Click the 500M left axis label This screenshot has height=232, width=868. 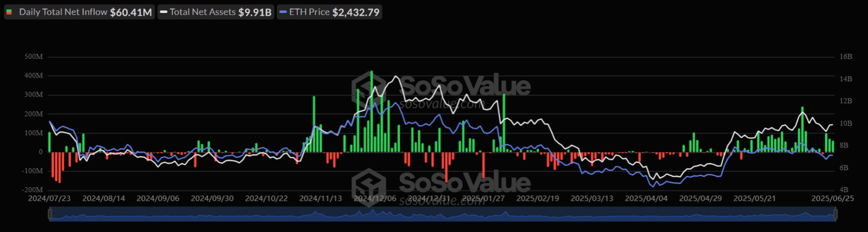tap(34, 56)
